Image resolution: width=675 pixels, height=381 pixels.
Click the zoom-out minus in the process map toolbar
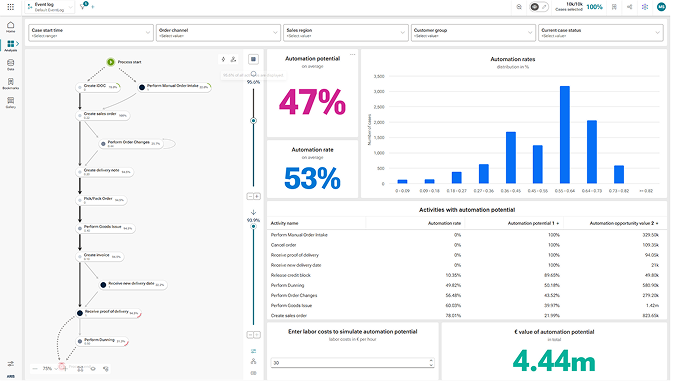point(35,369)
